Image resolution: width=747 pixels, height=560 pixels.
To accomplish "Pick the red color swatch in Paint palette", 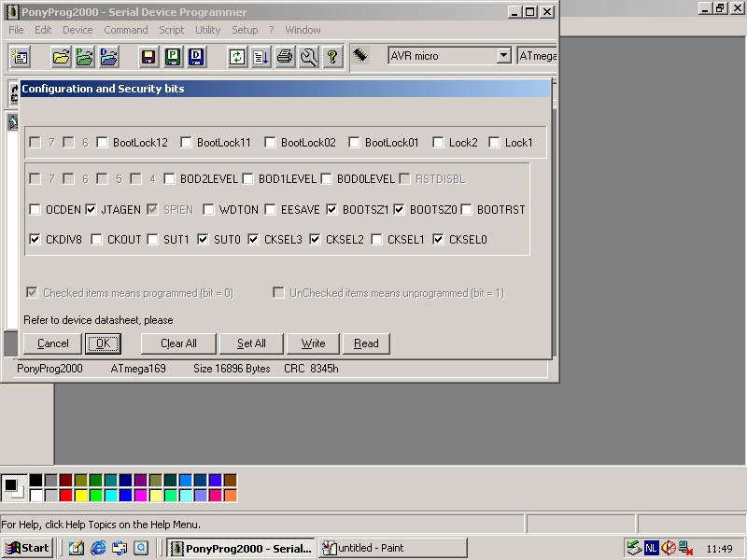I will tap(65, 495).
